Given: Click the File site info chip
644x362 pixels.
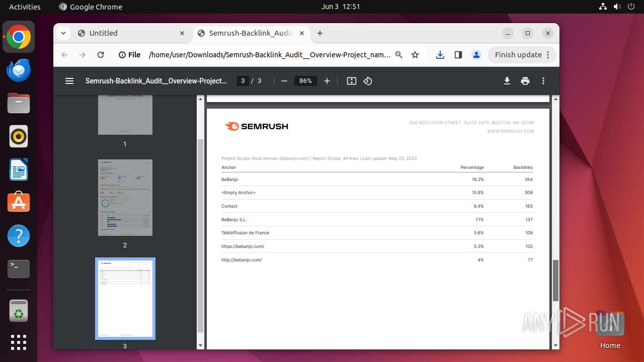Looking at the screenshot, I should click(x=130, y=55).
